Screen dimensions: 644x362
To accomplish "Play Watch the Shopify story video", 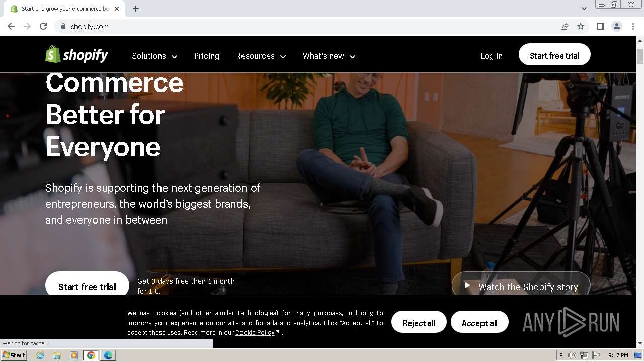I will tap(521, 284).
